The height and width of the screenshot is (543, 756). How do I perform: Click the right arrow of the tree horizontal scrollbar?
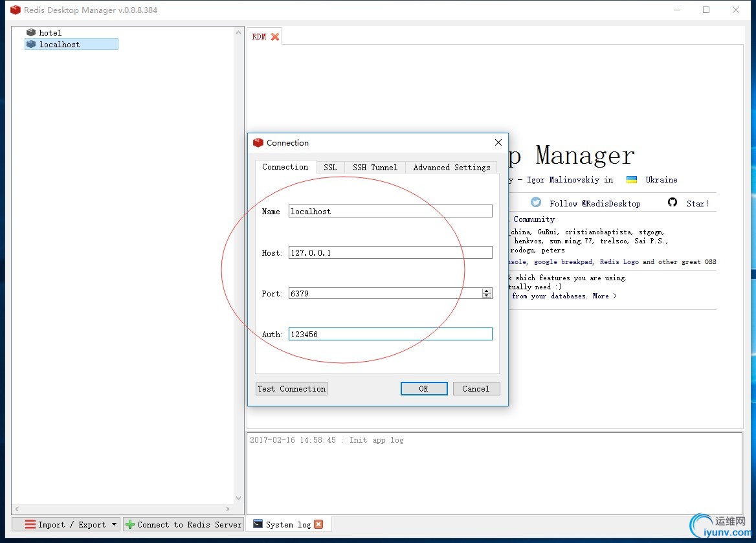click(x=228, y=509)
